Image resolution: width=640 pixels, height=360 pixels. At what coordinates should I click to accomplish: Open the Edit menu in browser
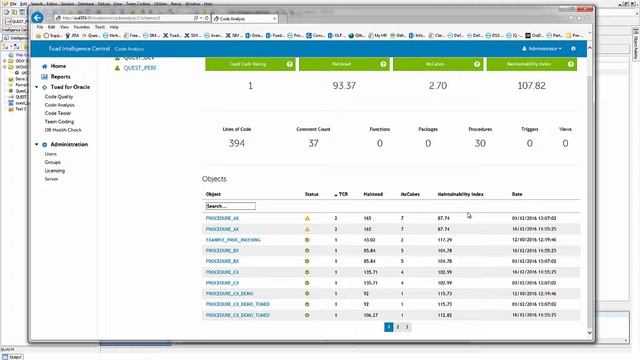coord(51,27)
